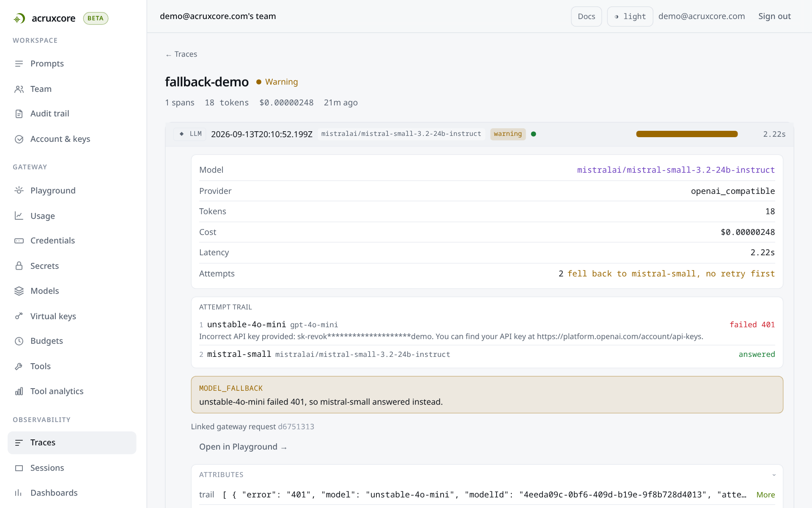Click the Traces sidebar icon
This screenshot has width=812, height=508.
pos(19,442)
